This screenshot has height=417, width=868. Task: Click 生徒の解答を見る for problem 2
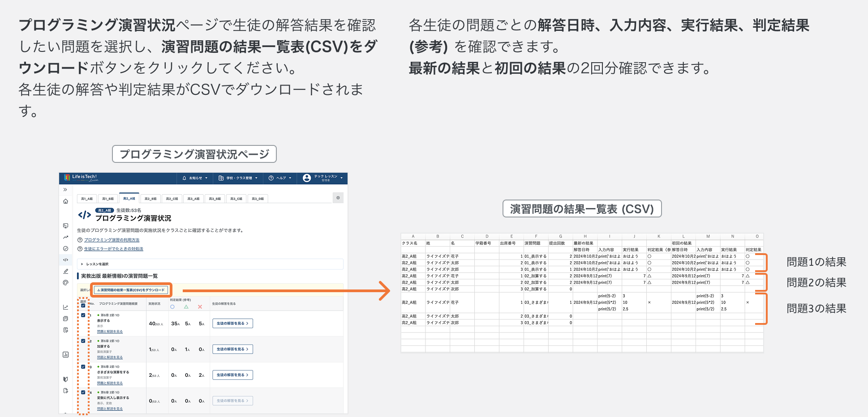tap(232, 349)
